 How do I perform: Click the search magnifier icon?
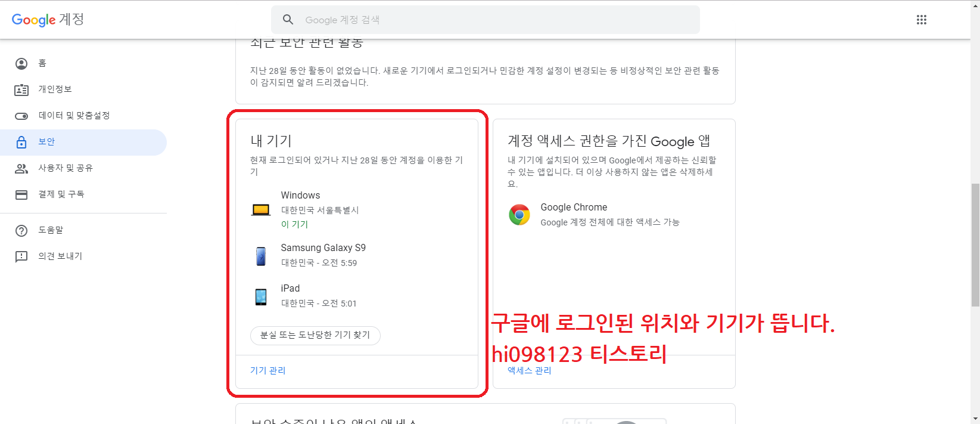tap(288, 20)
